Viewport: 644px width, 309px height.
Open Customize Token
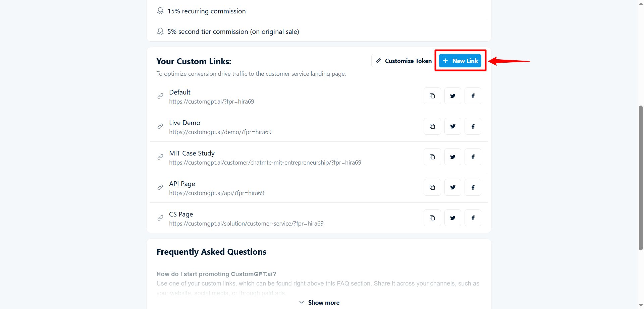coord(404,61)
